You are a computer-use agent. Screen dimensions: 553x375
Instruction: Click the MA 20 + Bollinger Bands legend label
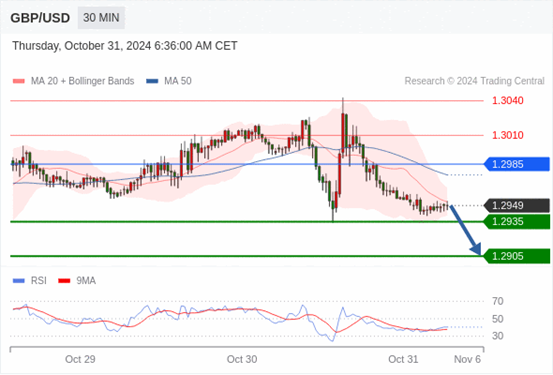[83, 81]
